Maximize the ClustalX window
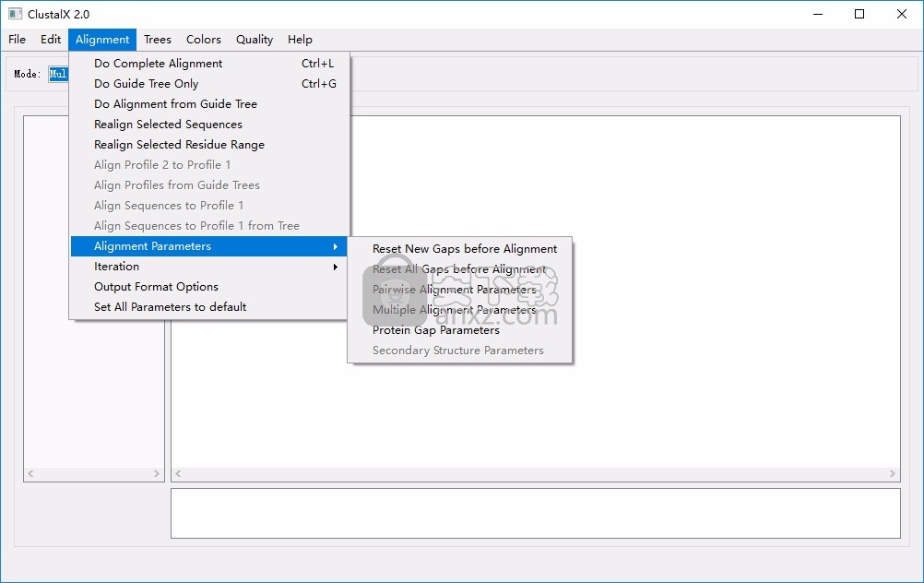 (859, 14)
